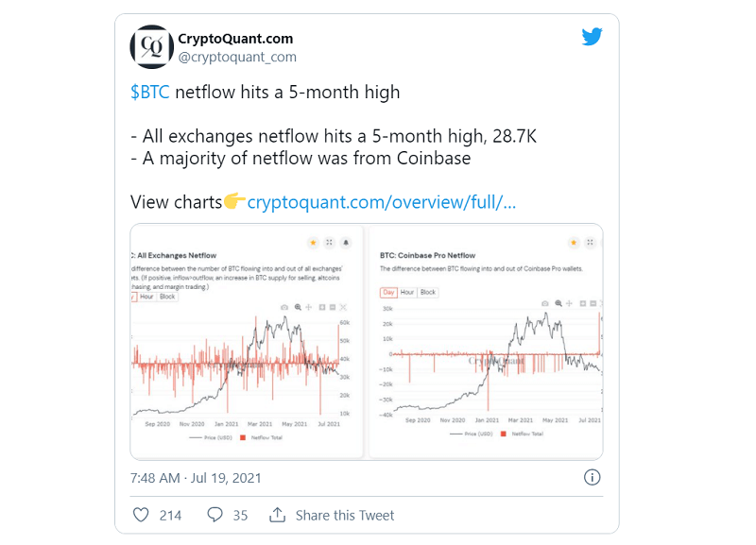The image size is (756, 545).
Task: Open the cryptoquant.com/overview/full link
Action: point(382,202)
